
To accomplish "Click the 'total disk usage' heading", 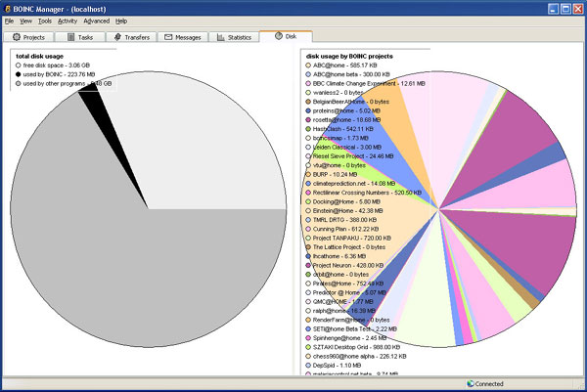I will pyautogui.click(x=40, y=56).
